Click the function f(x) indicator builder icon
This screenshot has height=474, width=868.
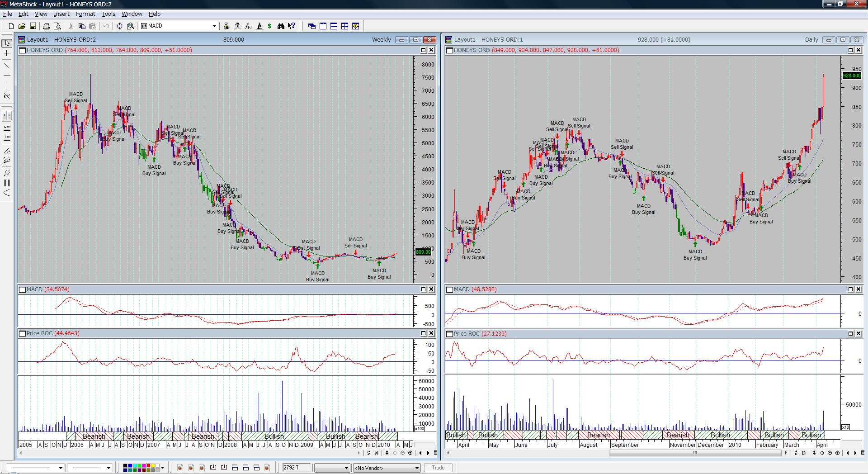tap(248, 26)
